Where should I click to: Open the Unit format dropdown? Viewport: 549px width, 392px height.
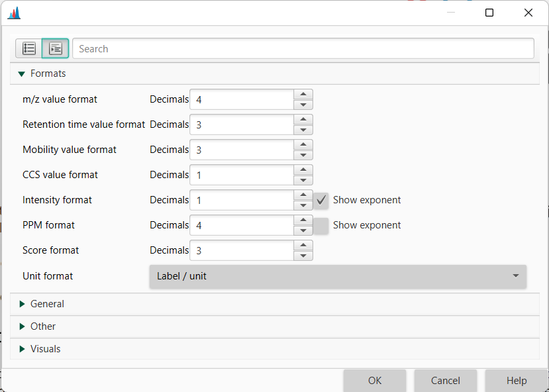tap(517, 277)
